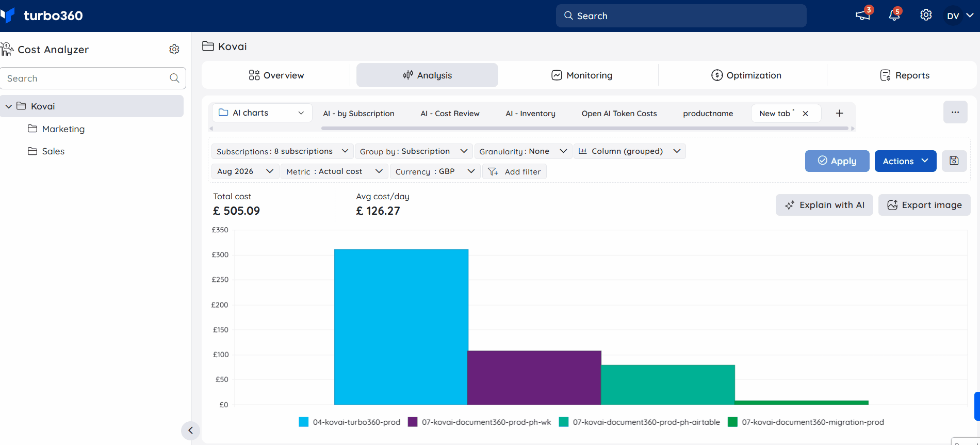The width and height of the screenshot is (980, 445).
Task: Switch to the Overview tab
Action: 276,75
